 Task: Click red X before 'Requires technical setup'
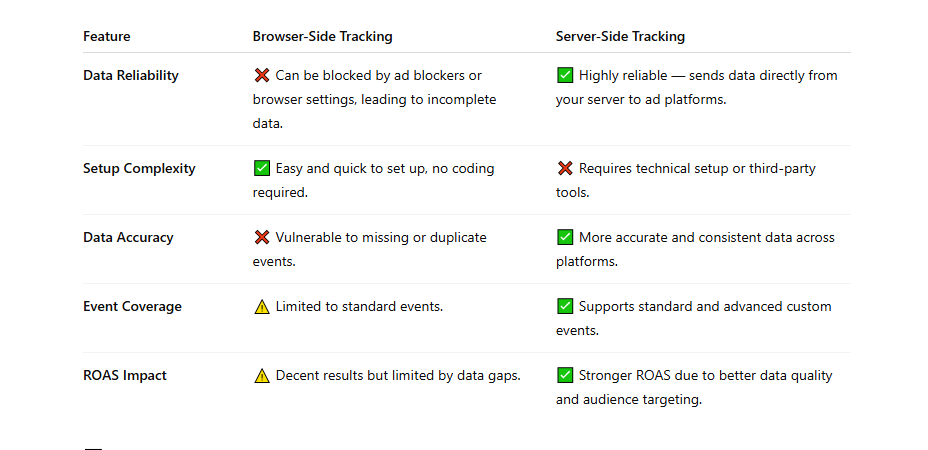565,169
